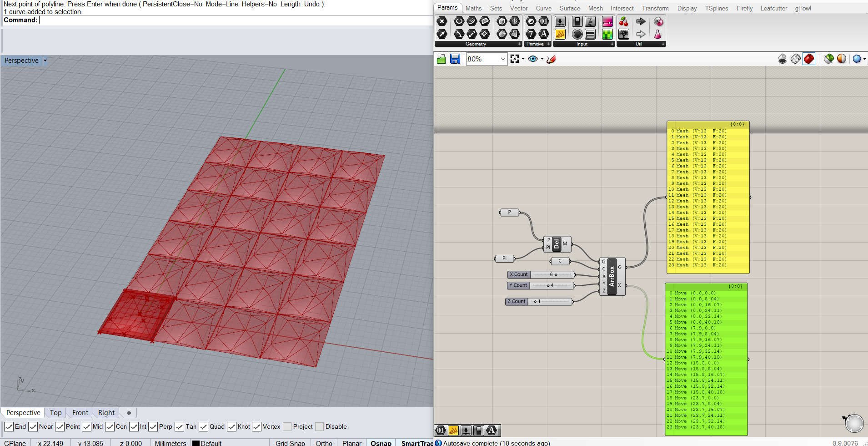Add the Control Knob input component
Viewport: 868px width, 446px height.
577,34
